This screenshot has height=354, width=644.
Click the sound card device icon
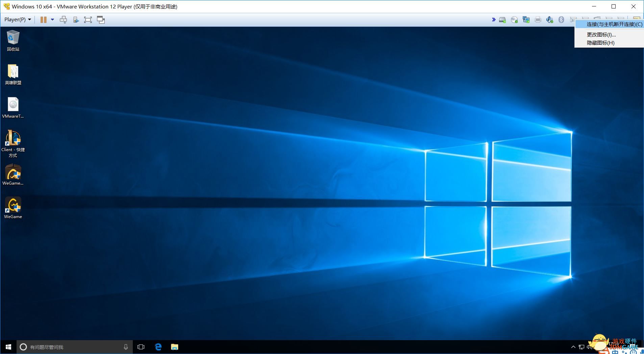coord(550,20)
